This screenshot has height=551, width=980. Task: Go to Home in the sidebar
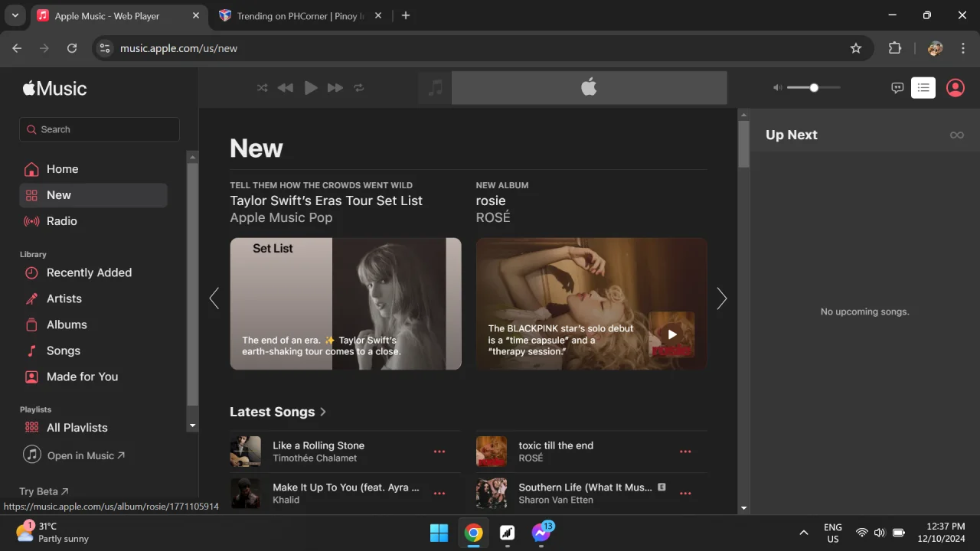pos(93,169)
